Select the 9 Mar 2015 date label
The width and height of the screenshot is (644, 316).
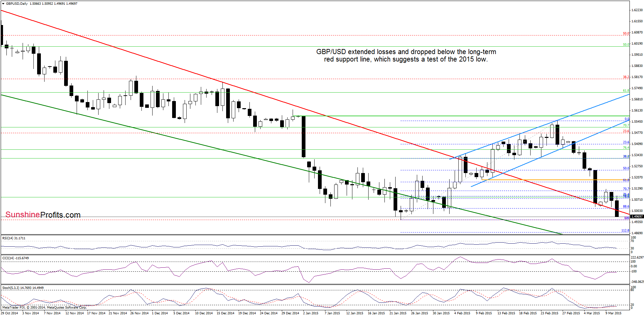point(613,313)
